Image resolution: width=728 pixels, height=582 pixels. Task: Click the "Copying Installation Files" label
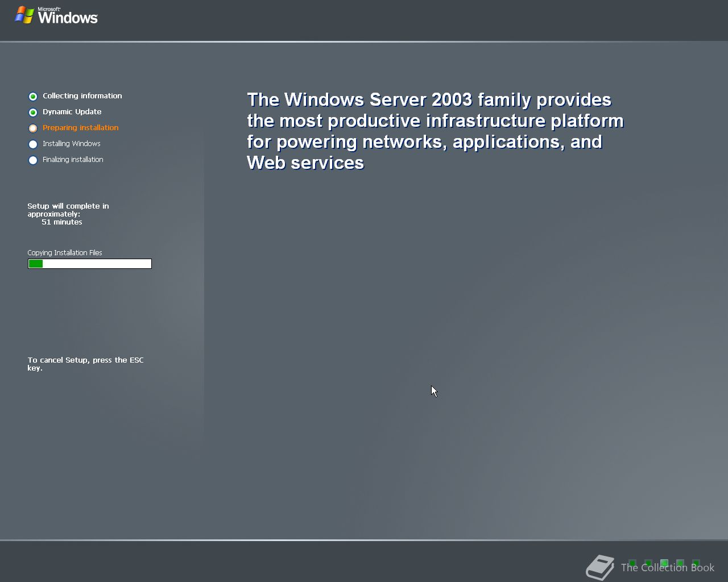[x=65, y=253]
